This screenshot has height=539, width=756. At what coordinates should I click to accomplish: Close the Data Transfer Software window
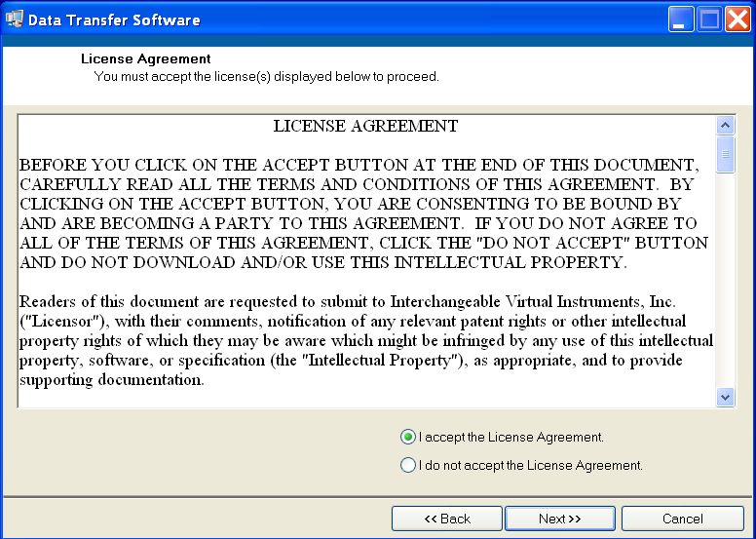[x=737, y=19]
